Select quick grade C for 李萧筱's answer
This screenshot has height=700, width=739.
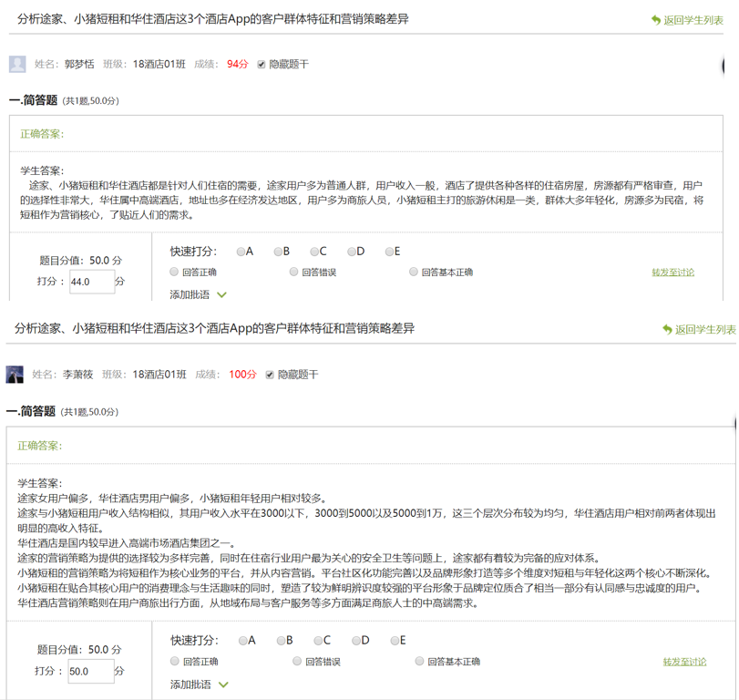[x=318, y=641]
